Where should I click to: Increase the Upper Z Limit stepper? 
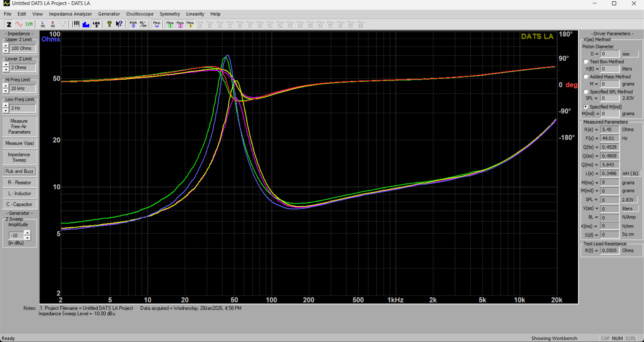pos(6,46)
